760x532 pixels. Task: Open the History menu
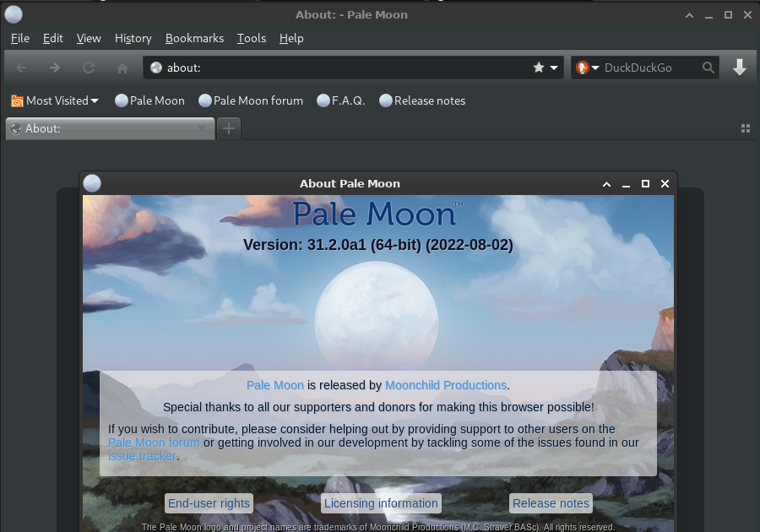tap(133, 38)
